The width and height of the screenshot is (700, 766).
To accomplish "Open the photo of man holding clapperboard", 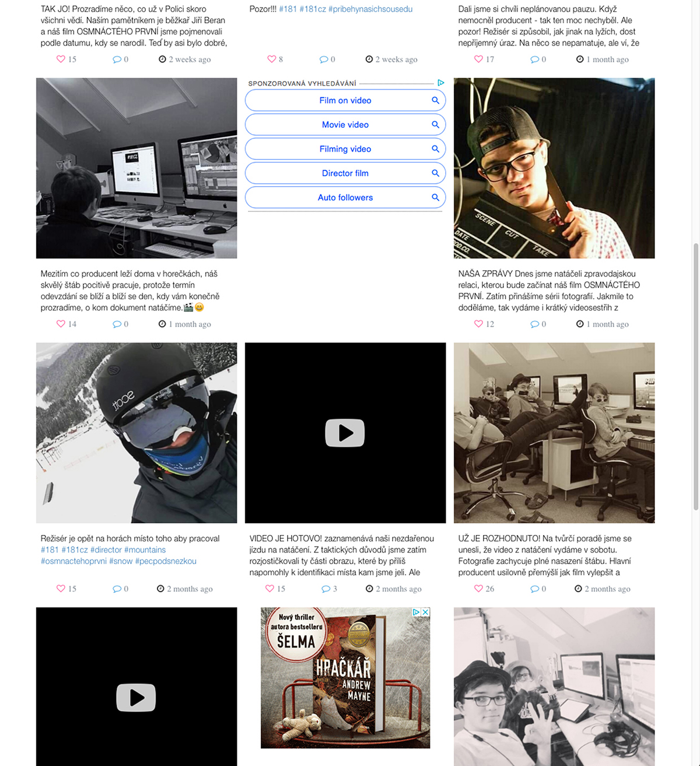I will click(x=554, y=168).
